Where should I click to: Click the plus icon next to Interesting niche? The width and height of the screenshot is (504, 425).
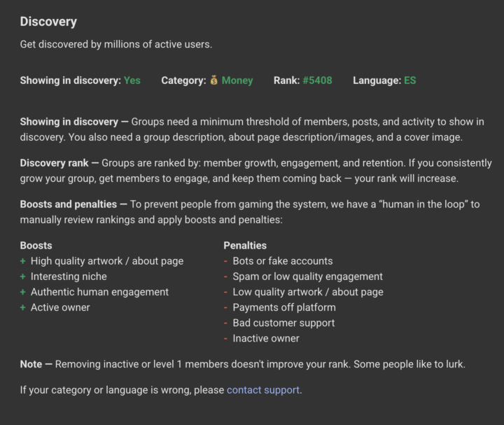[x=23, y=277]
